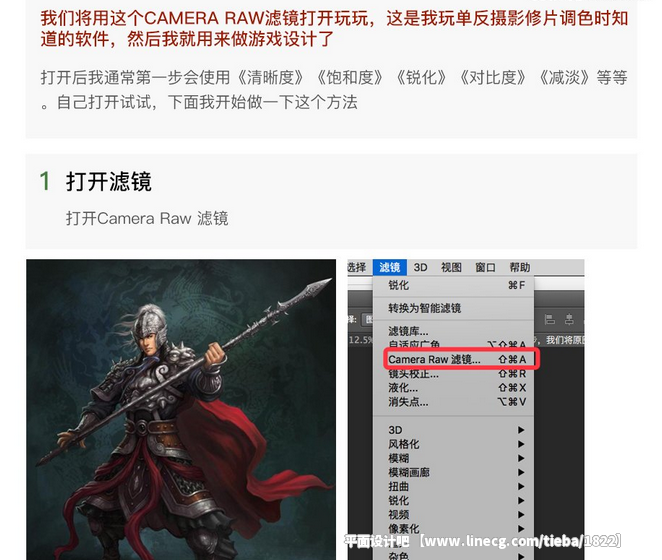This screenshot has height=560, width=662.
Task: Open the 滤镜 menu in menu bar
Action: pyautogui.click(x=389, y=267)
